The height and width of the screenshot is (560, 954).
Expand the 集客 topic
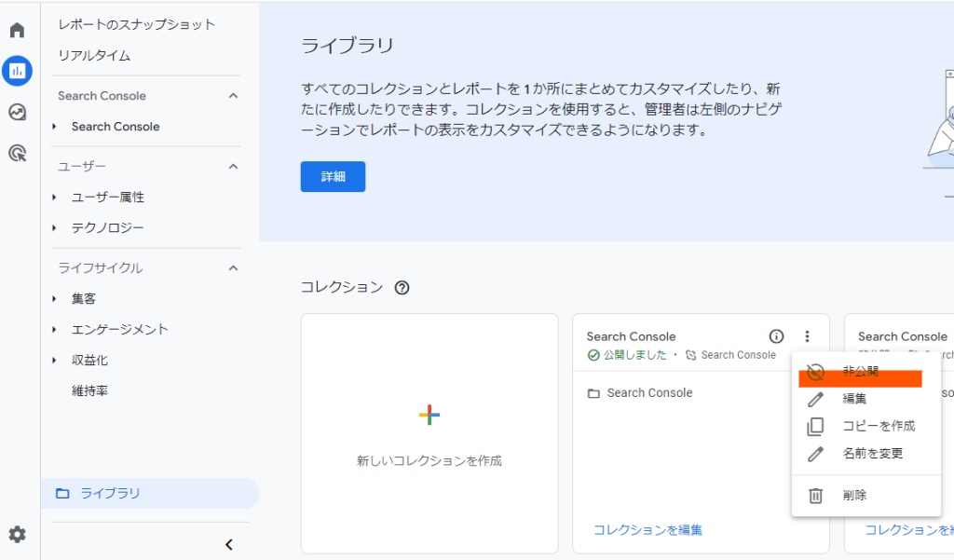pyautogui.click(x=54, y=299)
